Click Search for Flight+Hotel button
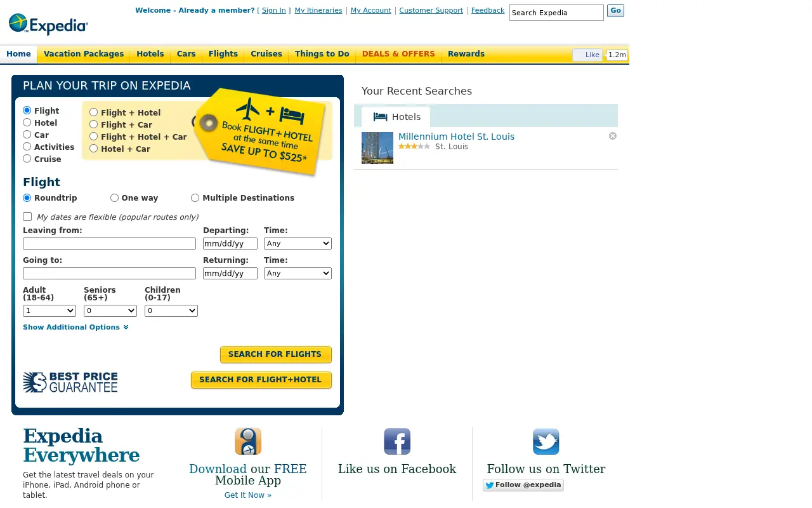The height and width of the screenshot is (508, 812). [x=261, y=380]
